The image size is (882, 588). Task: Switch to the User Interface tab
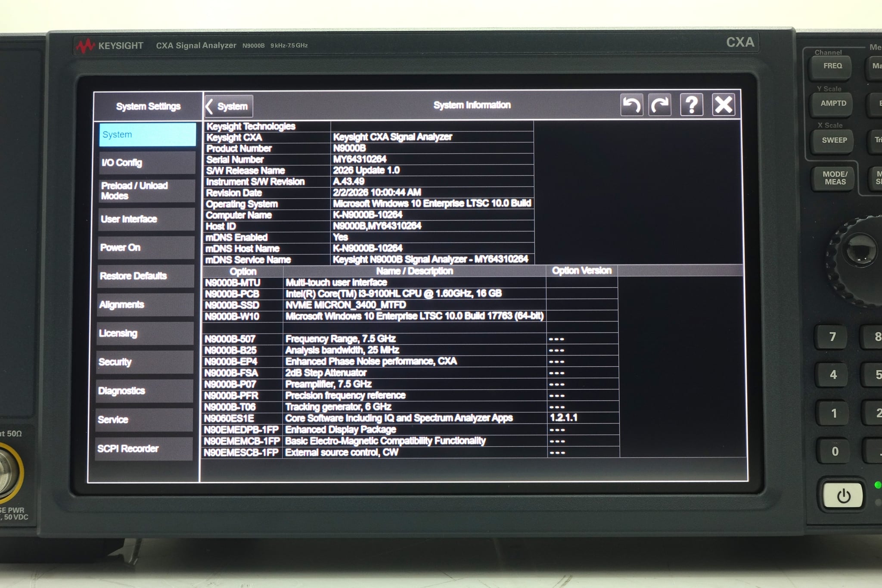tap(146, 219)
